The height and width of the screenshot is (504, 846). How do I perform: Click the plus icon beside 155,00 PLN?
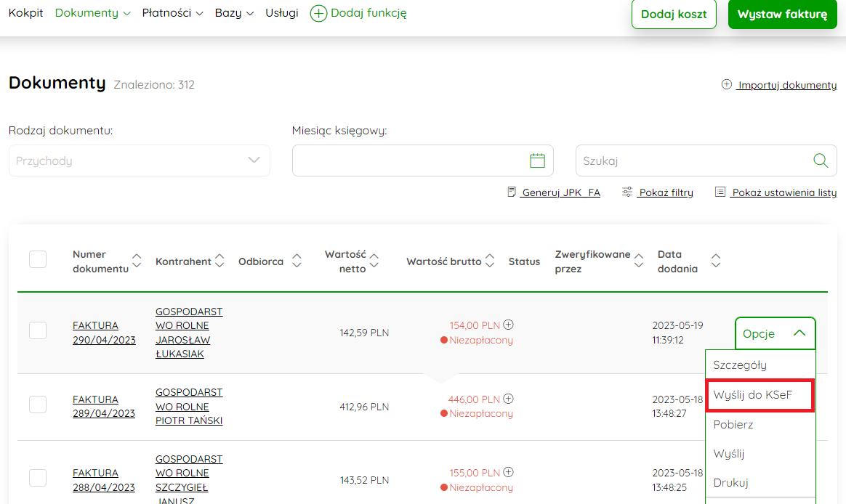[x=509, y=472]
